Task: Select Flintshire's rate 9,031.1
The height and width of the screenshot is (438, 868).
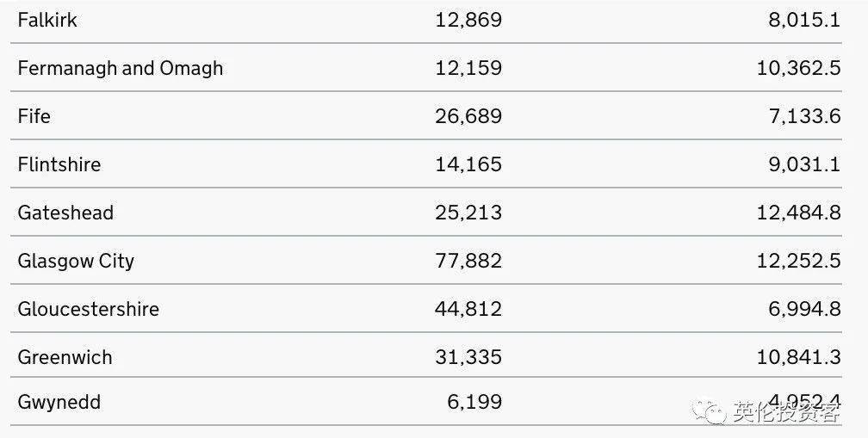Action: click(804, 164)
